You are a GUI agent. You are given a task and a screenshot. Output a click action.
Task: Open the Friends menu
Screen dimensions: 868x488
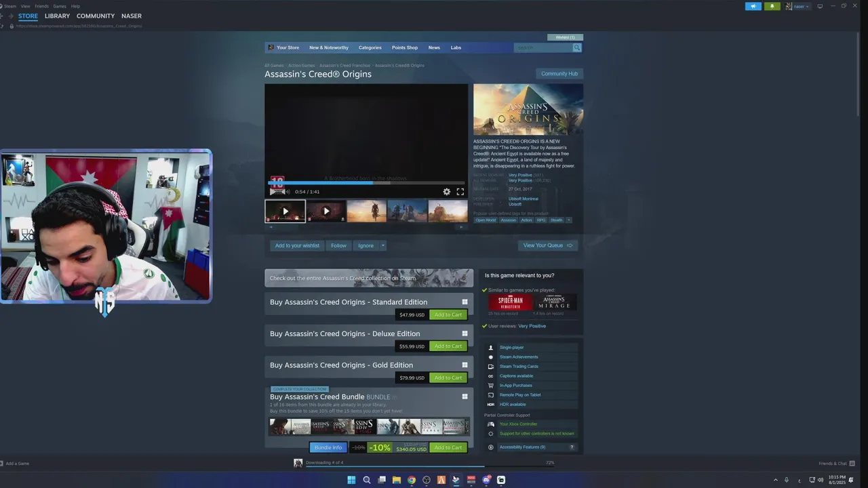tap(41, 6)
